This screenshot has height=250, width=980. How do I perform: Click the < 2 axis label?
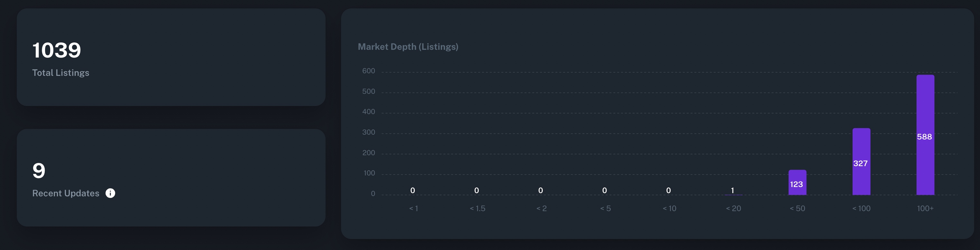(x=541, y=208)
